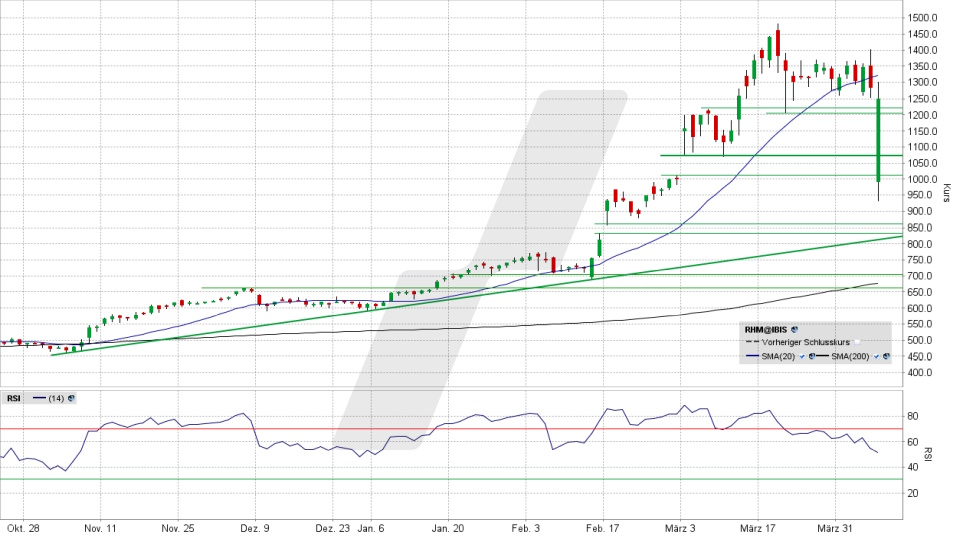Uncheck the SMA(20) visibility checkbox
The height and width of the screenshot is (540, 960).
point(802,356)
